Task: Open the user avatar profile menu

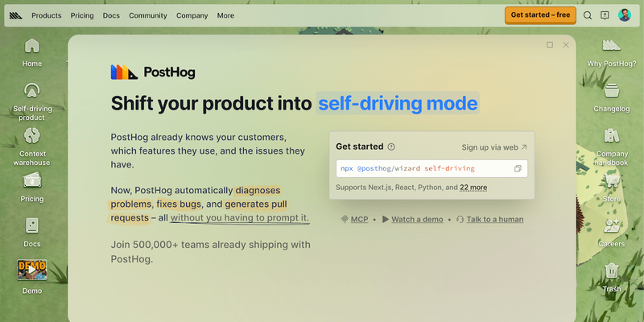Action: click(625, 15)
